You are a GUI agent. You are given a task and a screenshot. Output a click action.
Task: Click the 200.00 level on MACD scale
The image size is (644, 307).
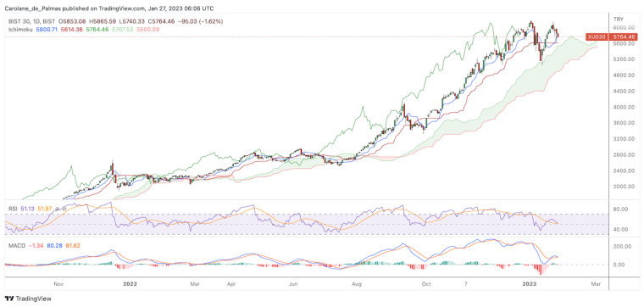click(622, 247)
